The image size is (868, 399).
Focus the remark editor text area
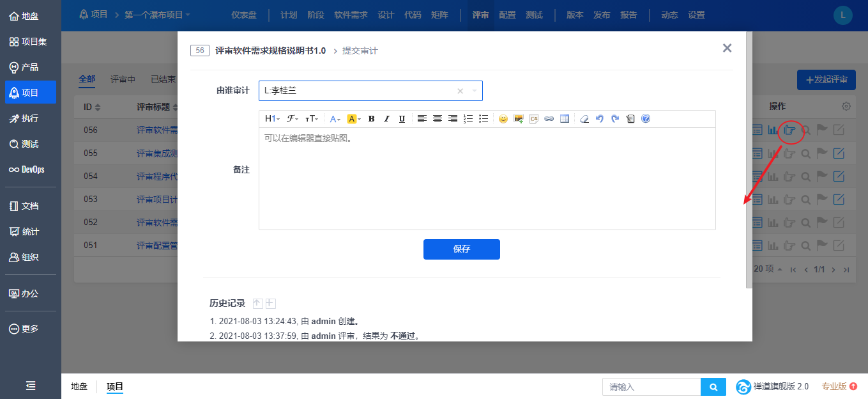click(487, 178)
